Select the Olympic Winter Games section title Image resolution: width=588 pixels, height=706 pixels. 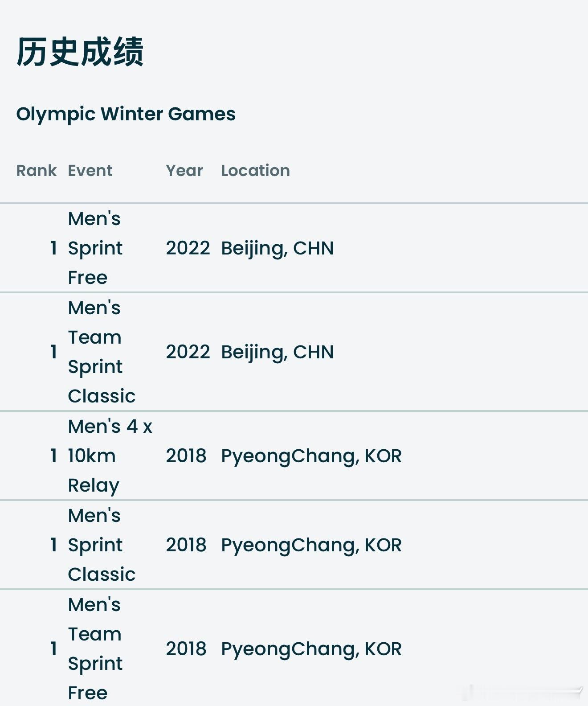tap(126, 114)
